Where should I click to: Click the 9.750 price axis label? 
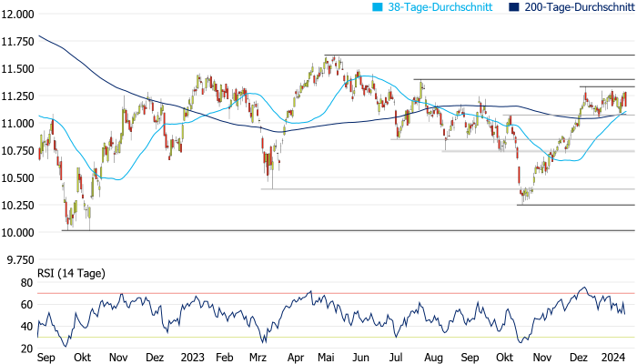(x=18, y=259)
